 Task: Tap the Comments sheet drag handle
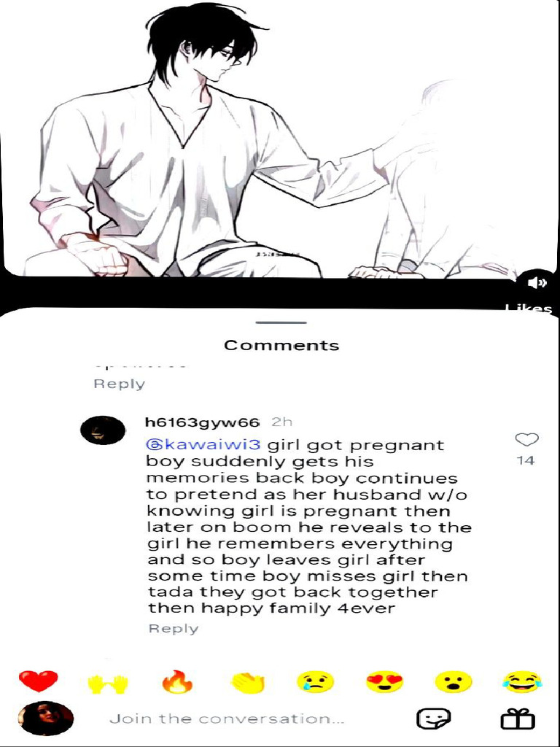coord(281,322)
